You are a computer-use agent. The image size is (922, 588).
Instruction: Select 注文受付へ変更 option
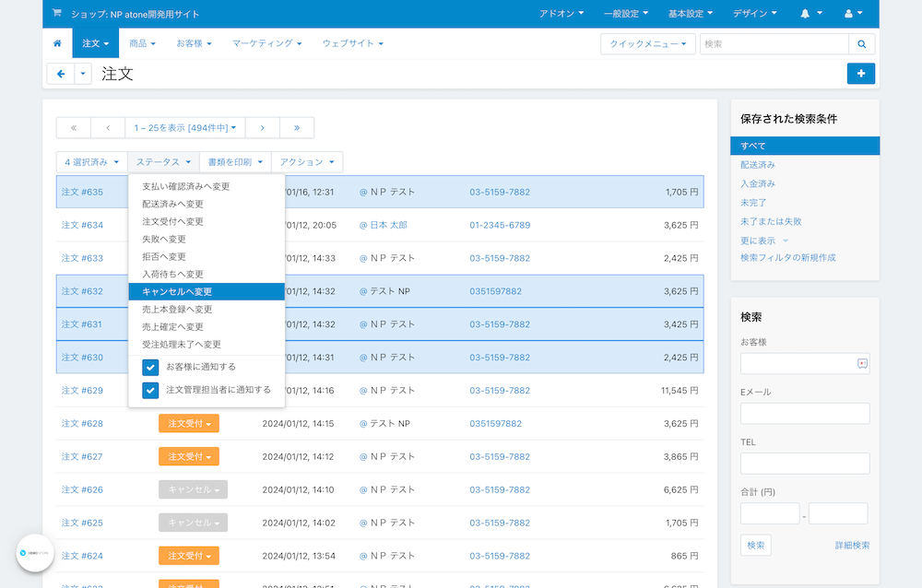click(x=207, y=222)
